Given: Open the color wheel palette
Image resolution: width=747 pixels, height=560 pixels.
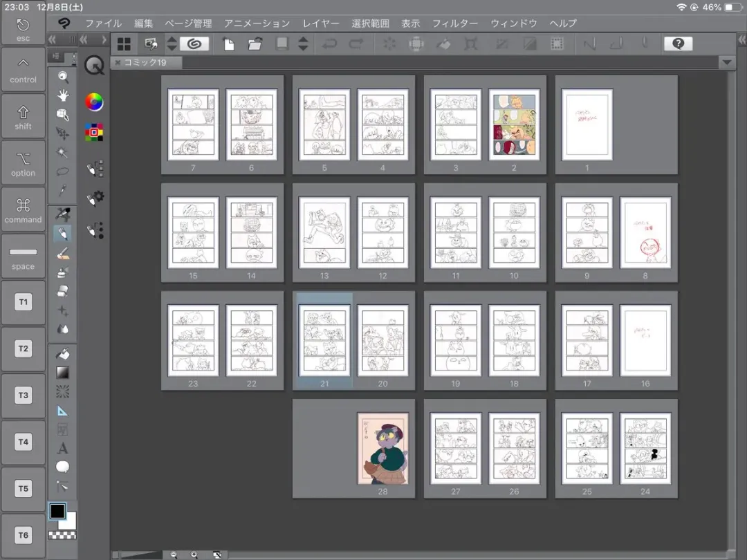Looking at the screenshot, I should point(94,102).
